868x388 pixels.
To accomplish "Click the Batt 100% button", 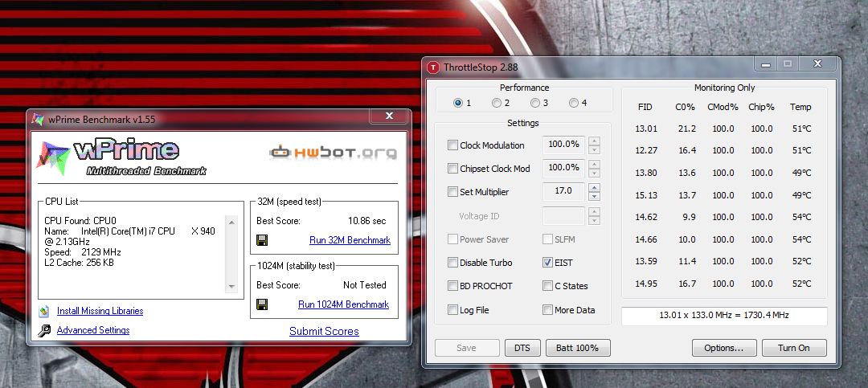I will pyautogui.click(x=578, y=348).
